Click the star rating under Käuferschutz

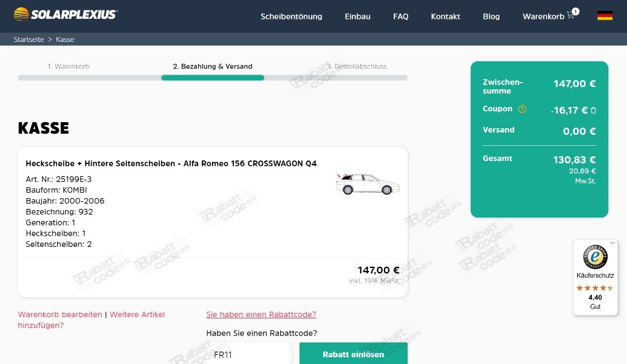[595, 288]
